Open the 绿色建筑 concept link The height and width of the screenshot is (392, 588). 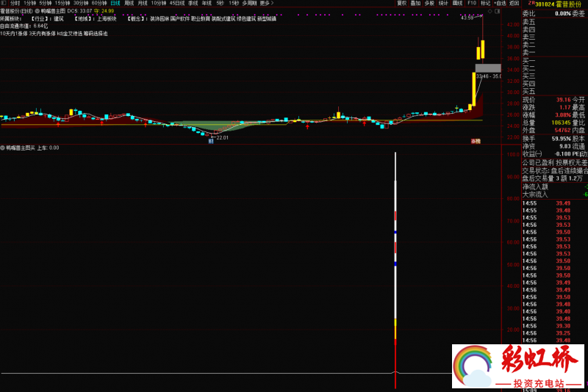coord(246,19)
